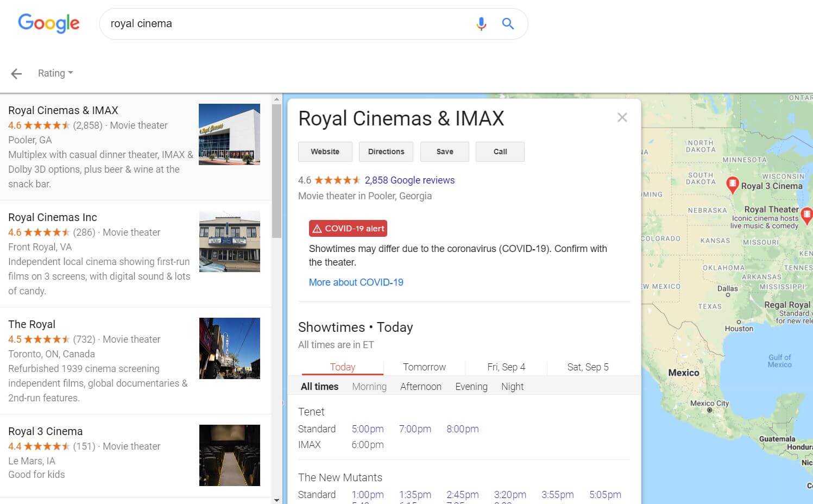View showtimes for Sat, Sep 5
Screen dimensions: 813x504
[x=587, y=367]
